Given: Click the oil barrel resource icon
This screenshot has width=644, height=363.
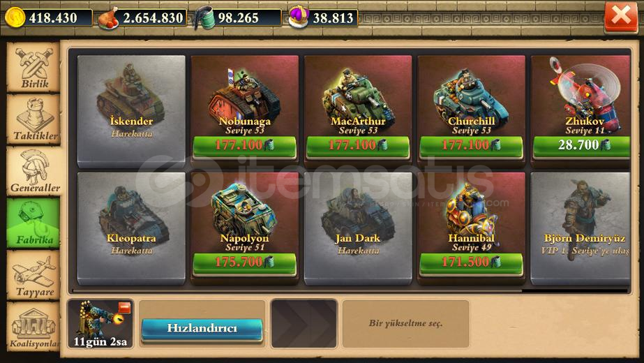Looking at the screenshot, I should point(204,18).
